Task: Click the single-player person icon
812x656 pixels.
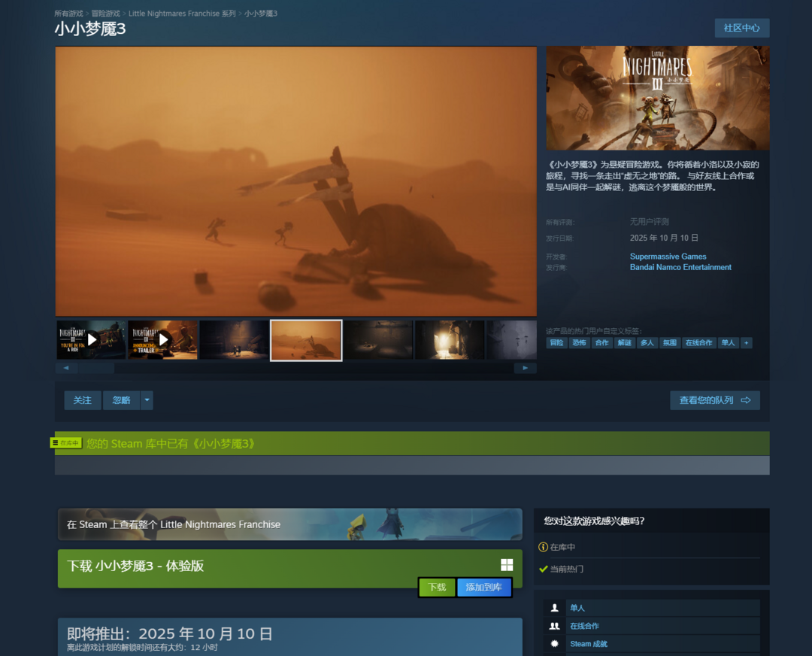Action: point(555,608)
